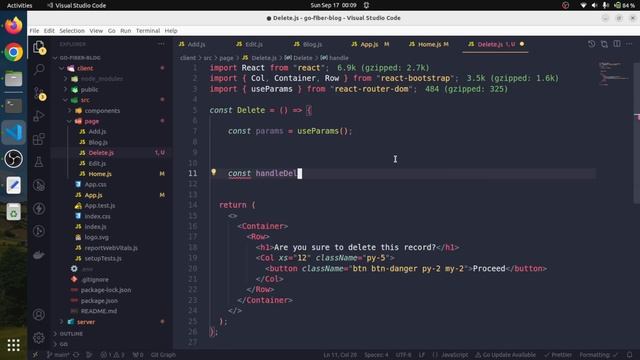Switch to the App.js editor tab

click(x=369, y=44)
